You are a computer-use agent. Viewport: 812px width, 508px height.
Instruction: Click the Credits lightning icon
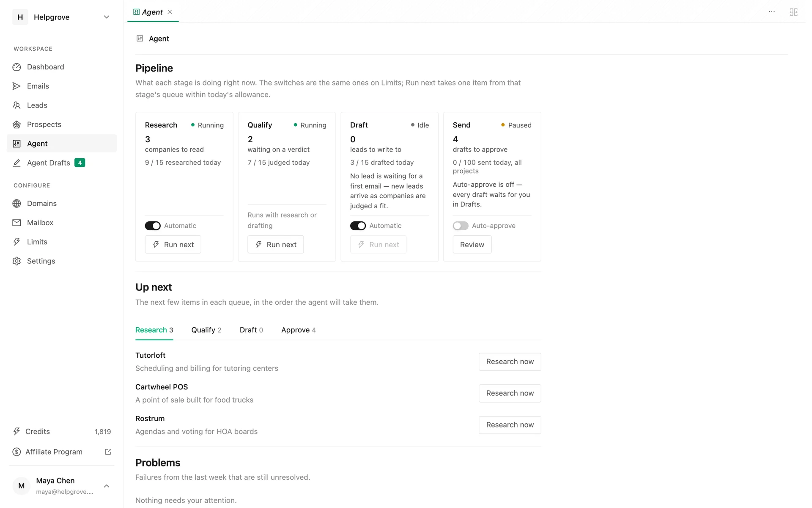pos(16,431)
